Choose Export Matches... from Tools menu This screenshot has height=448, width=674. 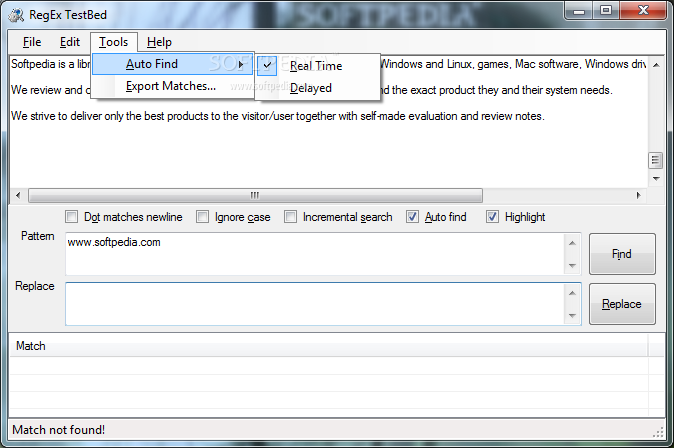[173, 86]
